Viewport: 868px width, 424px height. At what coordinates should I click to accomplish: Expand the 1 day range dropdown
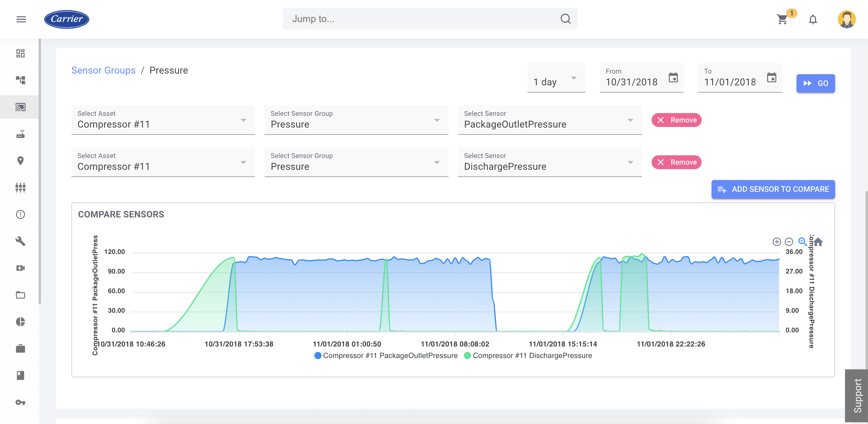(x=556, y=78)
